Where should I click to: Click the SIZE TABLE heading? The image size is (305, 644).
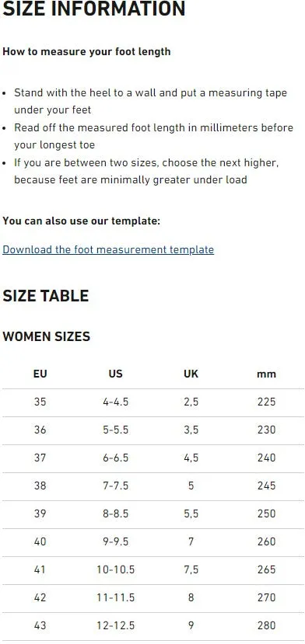46,296
